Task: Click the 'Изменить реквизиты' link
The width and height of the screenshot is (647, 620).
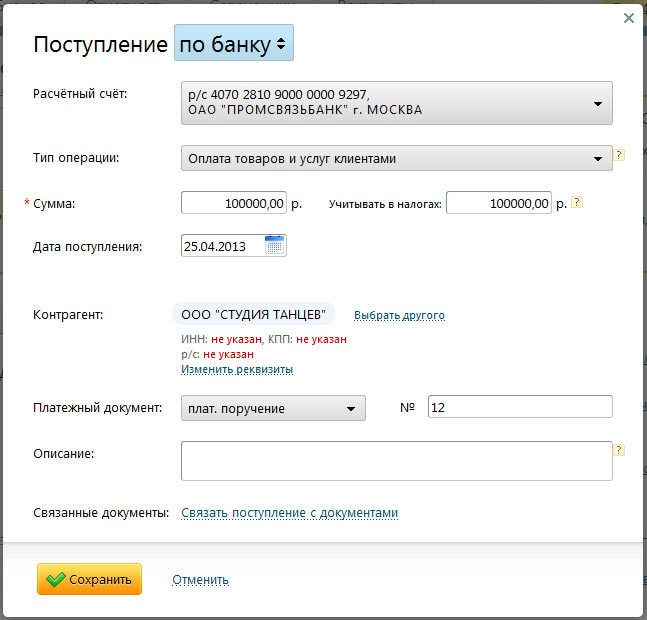Action: 237,369
